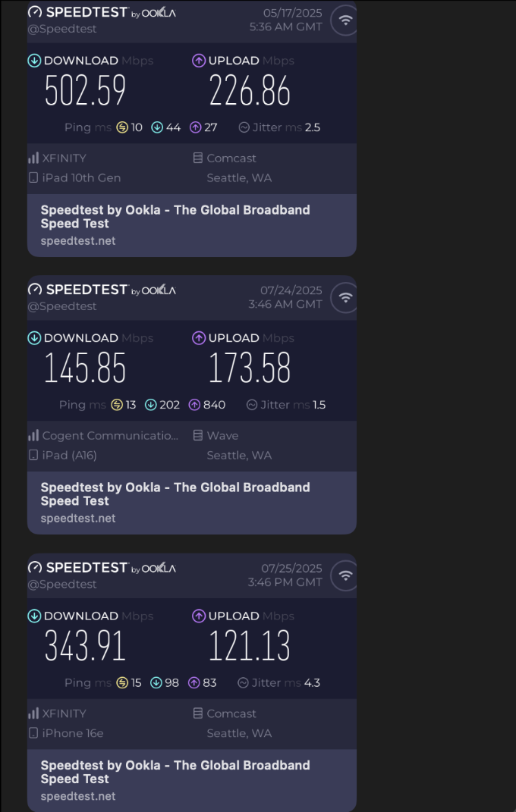Click the Wi-Fi icon on the 05/17/2025 card

pyautogui.click(x=344, y=20)
